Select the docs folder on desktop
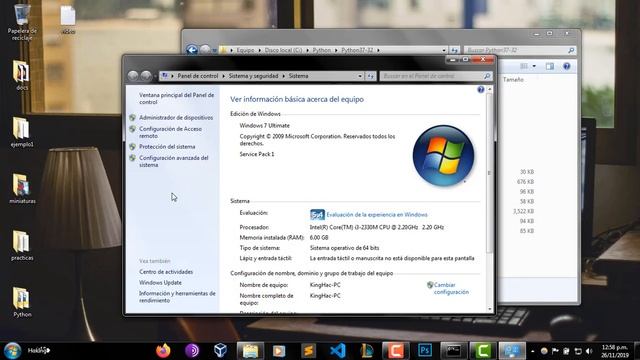The width and height of the screenshot is (640, 360). click(x=22, y=75)
